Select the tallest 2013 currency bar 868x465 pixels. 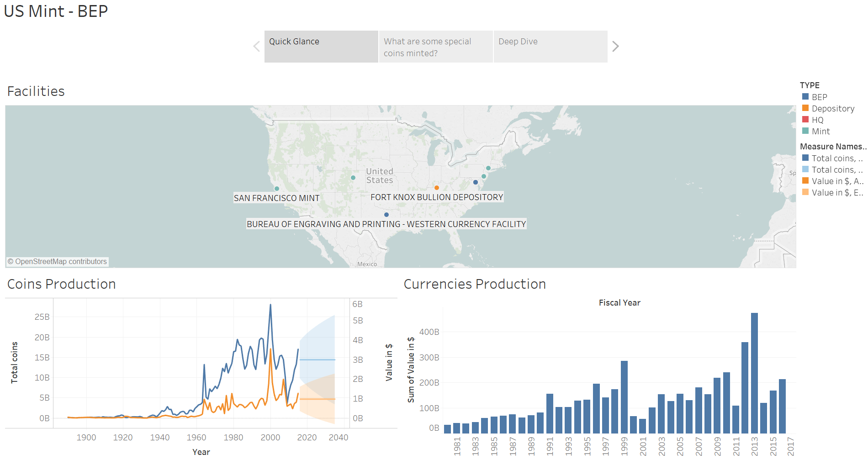pyautogui.click(x=754, y=373)
